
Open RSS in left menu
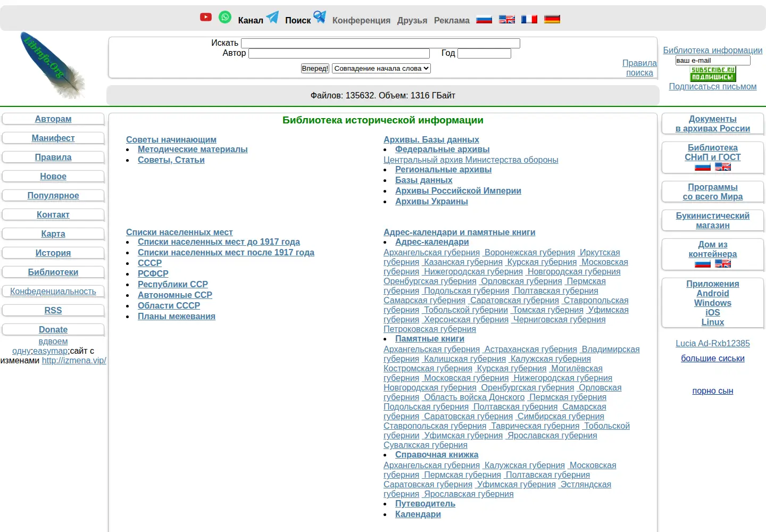tap(53, 311)
